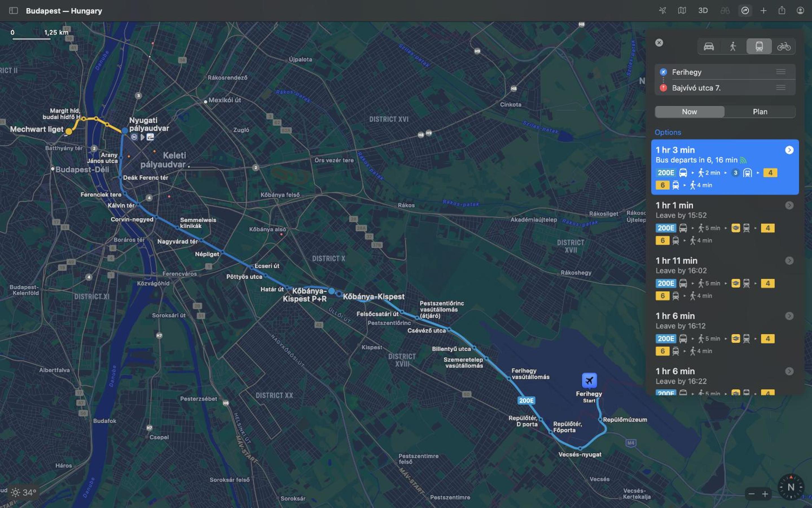Click the metro icon below Nyugati pályaudvar
Viewport: 812px width, 508px height.
point(134,137)
